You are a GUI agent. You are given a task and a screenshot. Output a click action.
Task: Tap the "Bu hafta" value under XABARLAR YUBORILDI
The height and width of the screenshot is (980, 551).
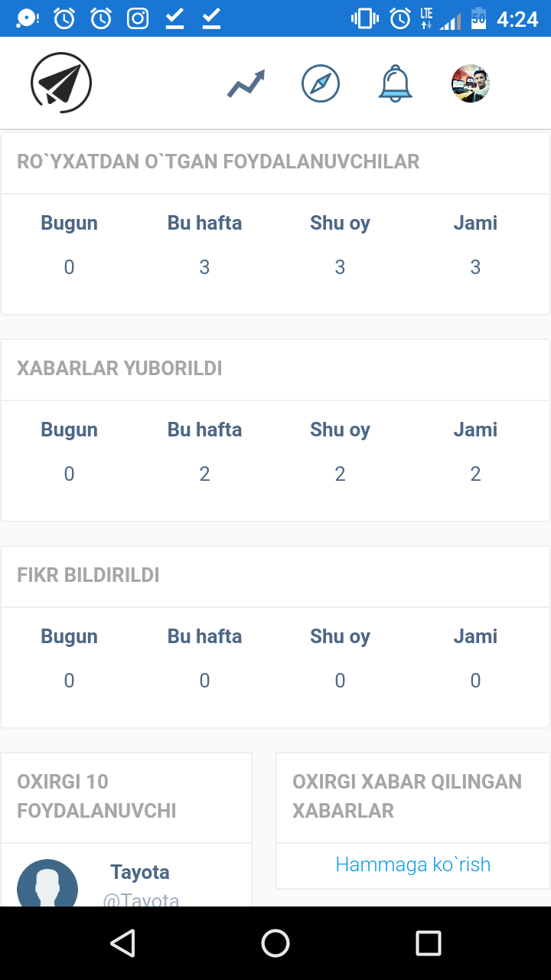pos(204,474)
